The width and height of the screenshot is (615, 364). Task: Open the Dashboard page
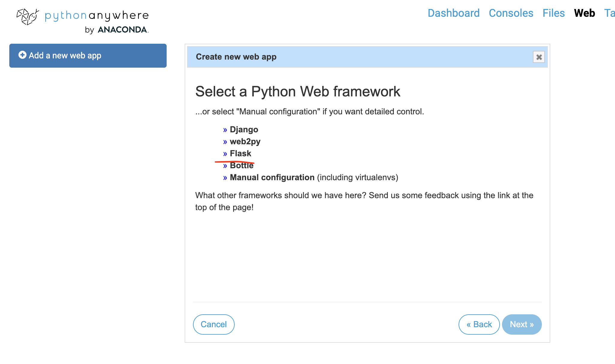(x=453, y=13)
